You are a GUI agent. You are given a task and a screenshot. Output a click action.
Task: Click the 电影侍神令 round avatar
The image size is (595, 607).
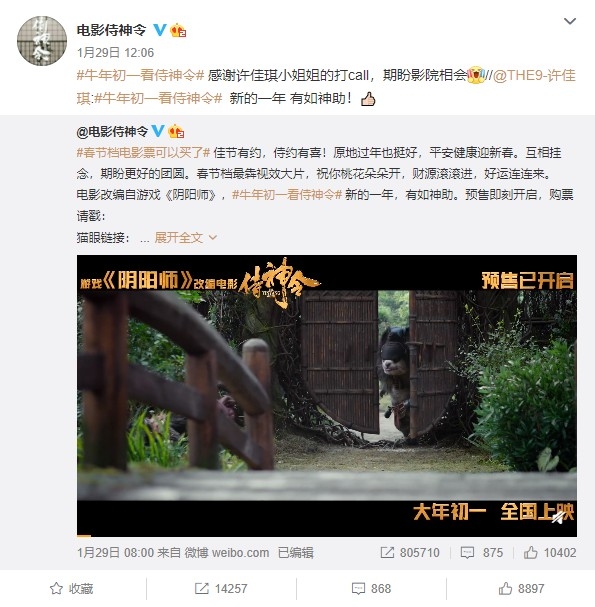42,41
